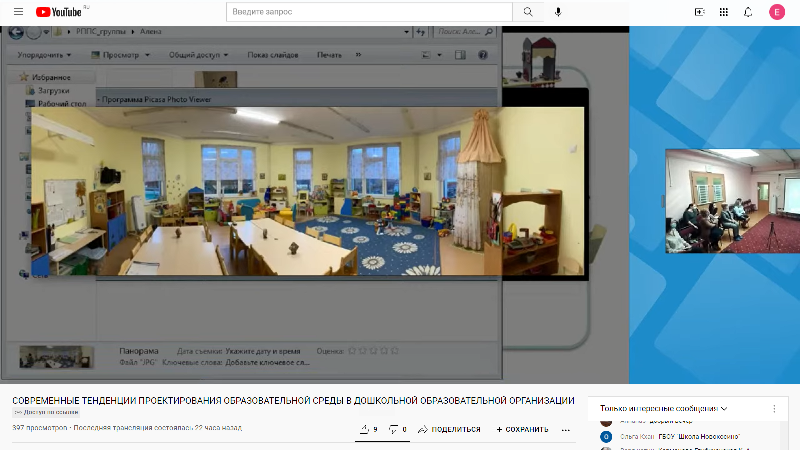Click the unlisted access badge under title

46,412
